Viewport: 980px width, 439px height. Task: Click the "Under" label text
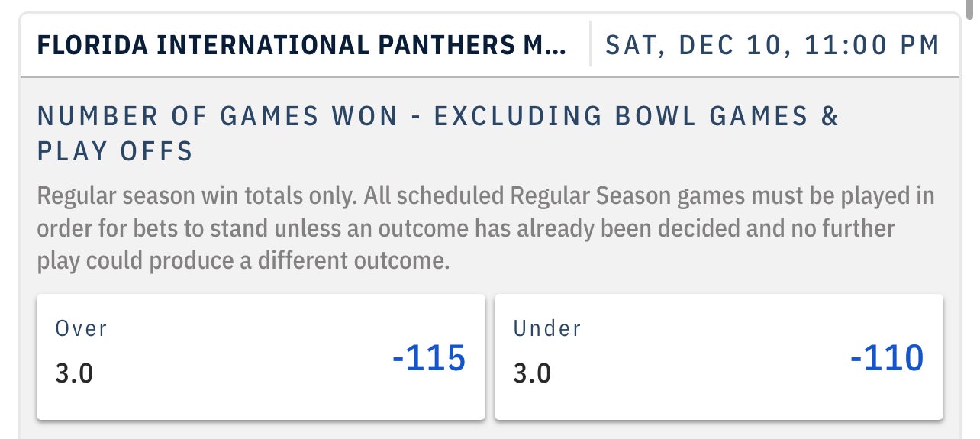(547, 329)
